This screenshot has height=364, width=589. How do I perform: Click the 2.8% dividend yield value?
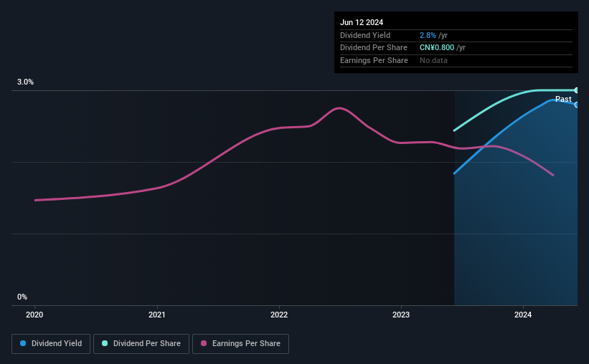point(428,35)
